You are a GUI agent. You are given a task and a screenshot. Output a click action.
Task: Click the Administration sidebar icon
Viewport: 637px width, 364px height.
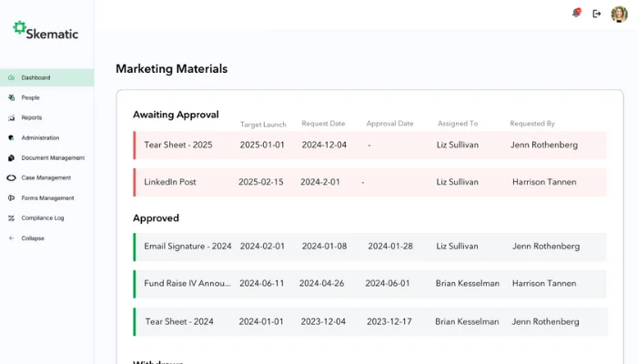[x=11, y=138]
